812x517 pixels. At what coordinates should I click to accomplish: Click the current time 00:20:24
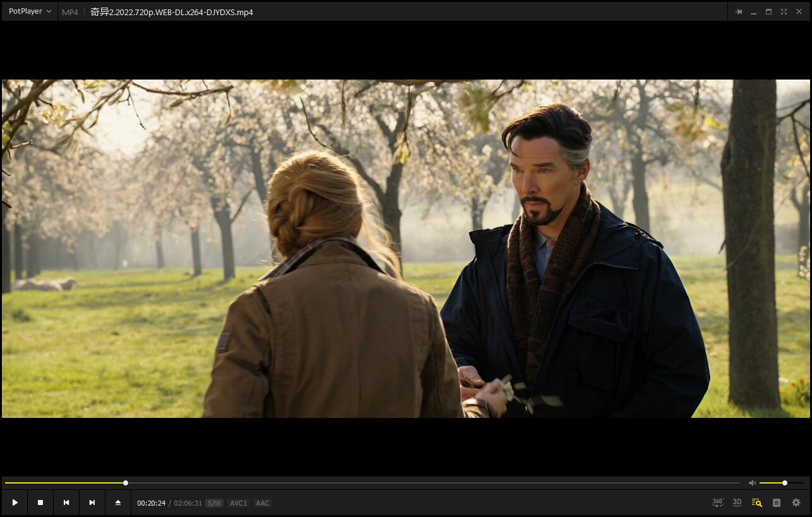point(152,503)
